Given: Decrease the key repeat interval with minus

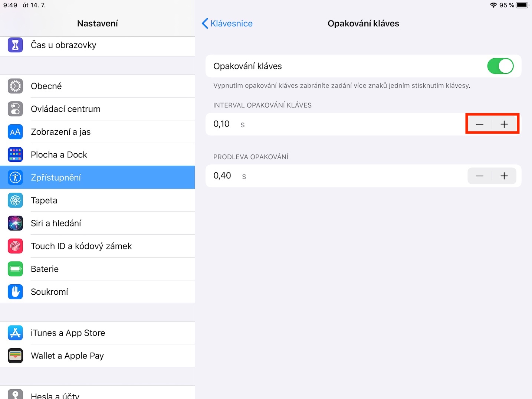Looking at the screenshot, I should (x=480, y=124).
